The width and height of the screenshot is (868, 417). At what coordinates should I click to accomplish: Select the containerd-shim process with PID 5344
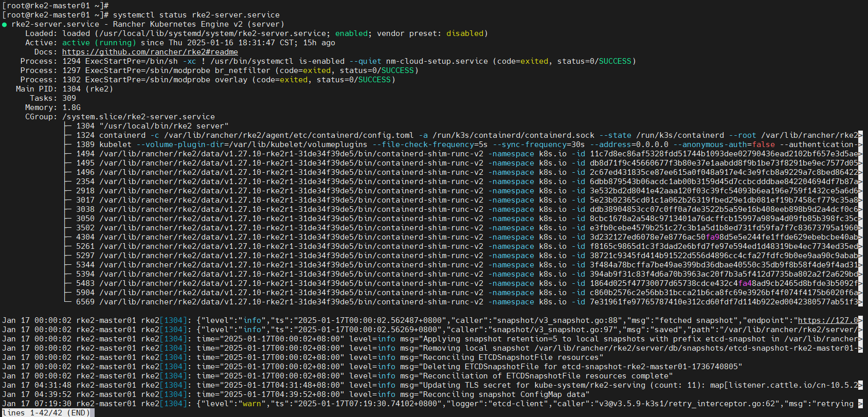469,265
